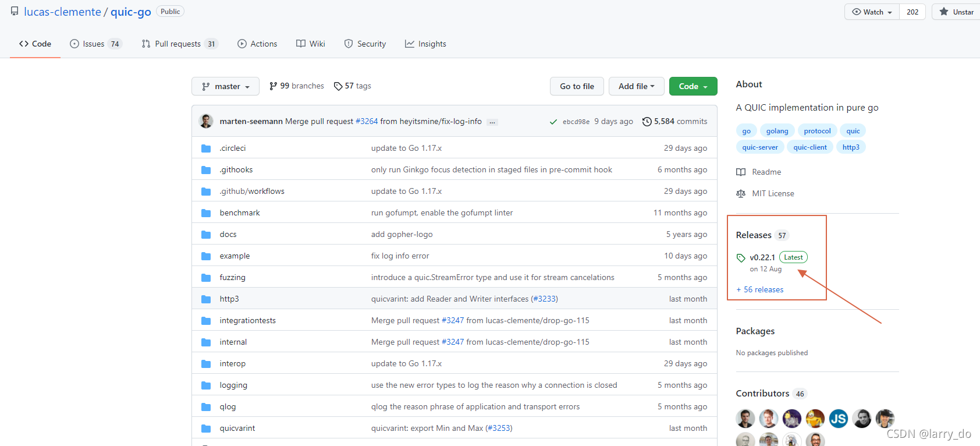View the 99 branches link
This screenshot has height=446, width=980.
coord(297,86)
